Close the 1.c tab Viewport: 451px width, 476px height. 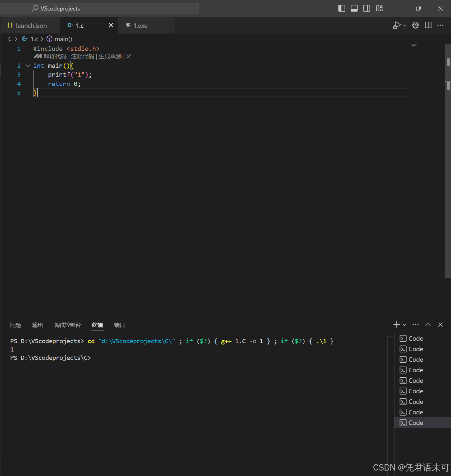tap(111, 25)
